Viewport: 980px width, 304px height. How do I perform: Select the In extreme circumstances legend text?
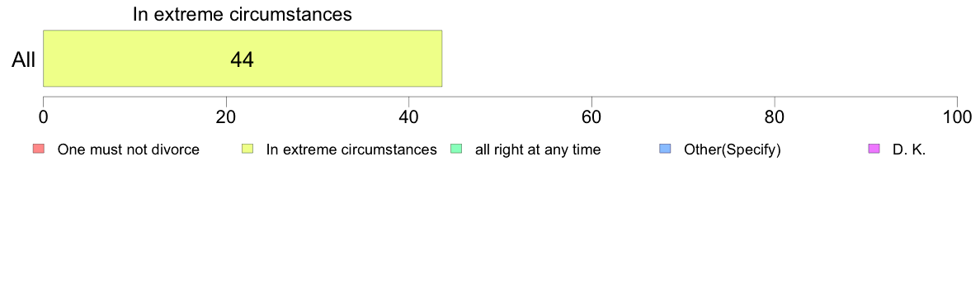click(351, 150)
